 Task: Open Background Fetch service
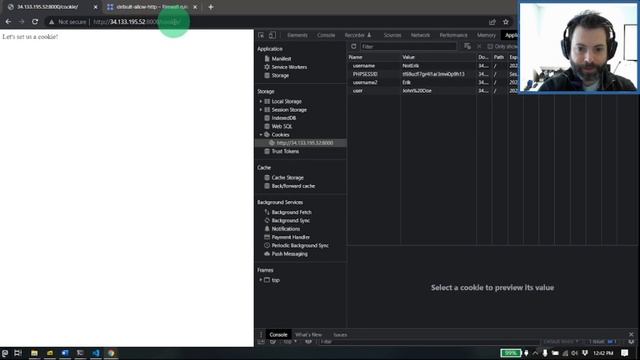pyautogui.click(x=291, y=212)
